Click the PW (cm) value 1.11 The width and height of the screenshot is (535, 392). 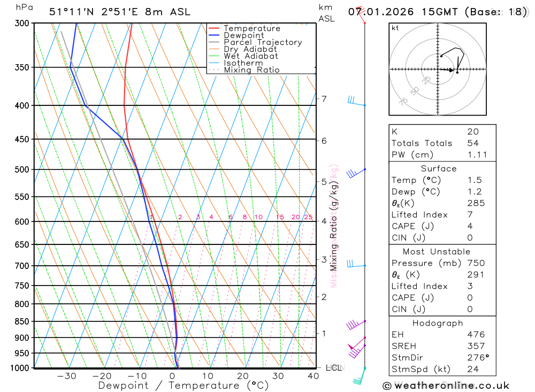pos(477,155)
